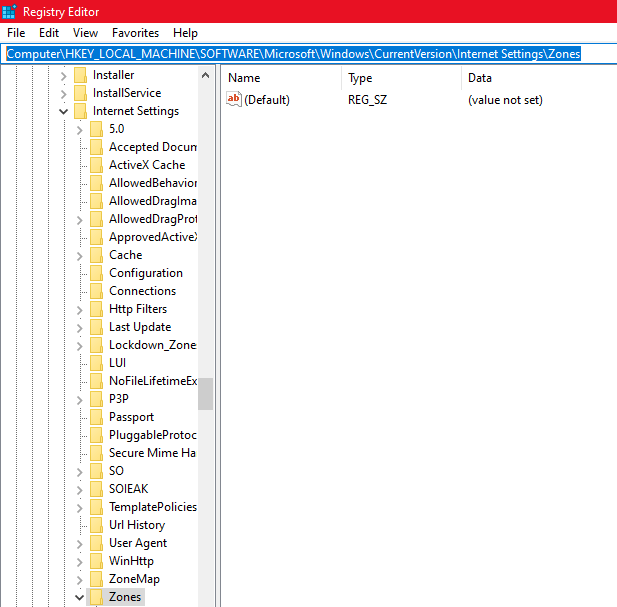Image resolution: width=617 pixels, height=607 pixels.
Task: Expand the TemplatePolicies key
Action: 80,508
